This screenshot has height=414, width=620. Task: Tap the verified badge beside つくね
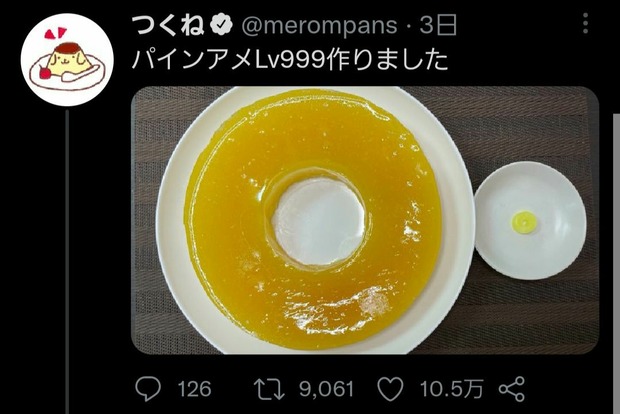pyautogui.click(x=221, y=26)
